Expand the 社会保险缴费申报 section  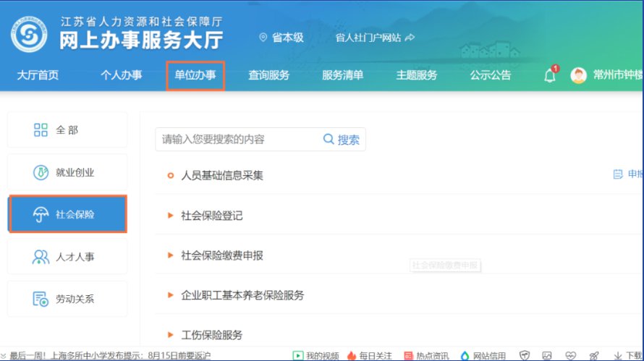point(221,255)
